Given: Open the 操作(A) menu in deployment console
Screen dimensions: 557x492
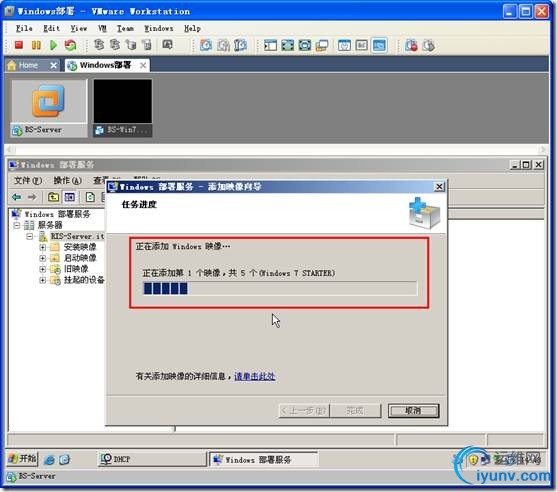Looking at the screenshot, I should 67,180.
